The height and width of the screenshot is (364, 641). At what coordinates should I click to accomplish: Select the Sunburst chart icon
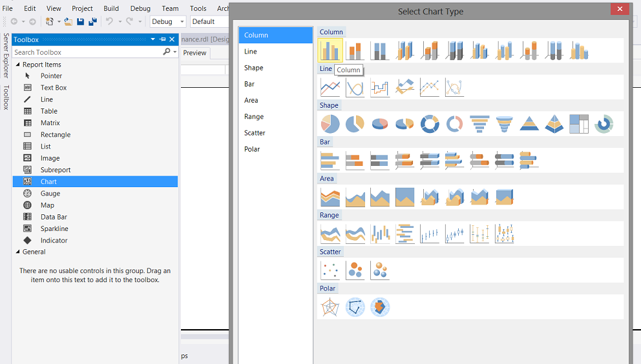(x=604, y=124)
